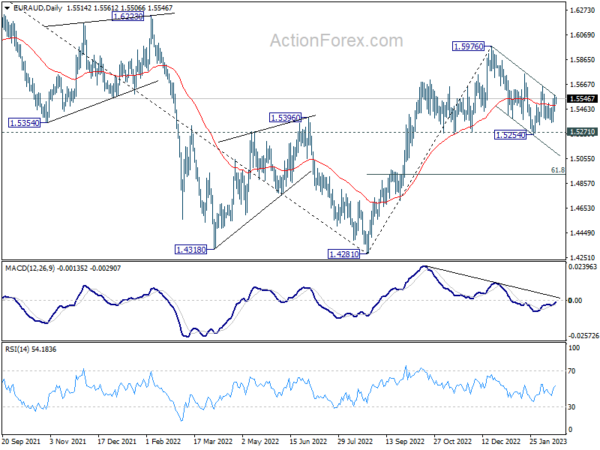Click the MACD 0.00 axis label
Screen dimensions: 600x450
point(575,301)
